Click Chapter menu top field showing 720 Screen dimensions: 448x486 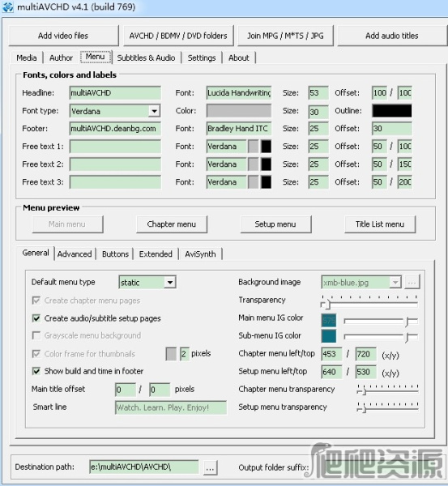(x=366, y=354)
